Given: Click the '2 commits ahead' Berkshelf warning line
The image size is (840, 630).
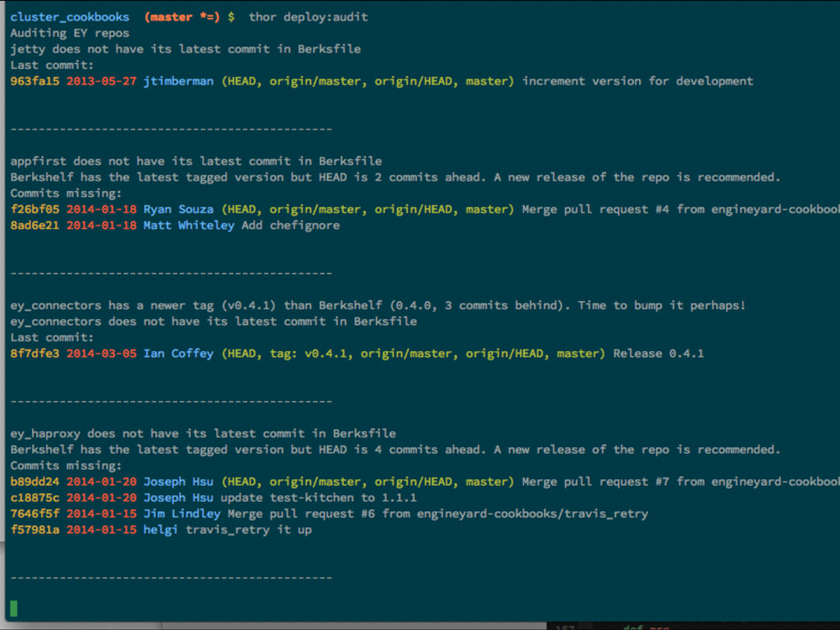Looking at the screenshot, I should tap(395, 177).
